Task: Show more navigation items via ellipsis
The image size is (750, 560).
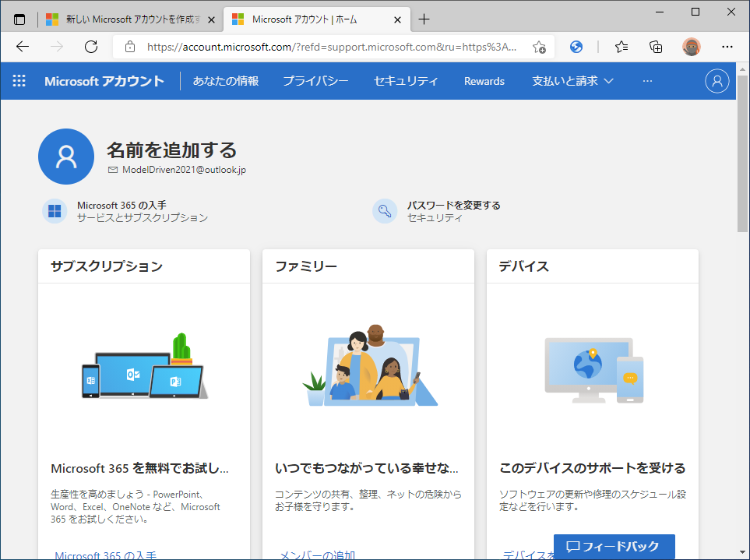Action: [x=647, y=81]
